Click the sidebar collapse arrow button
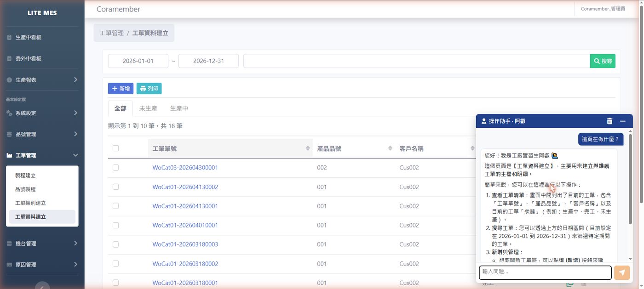Viewport: 644px width, 289px height. 42,286
